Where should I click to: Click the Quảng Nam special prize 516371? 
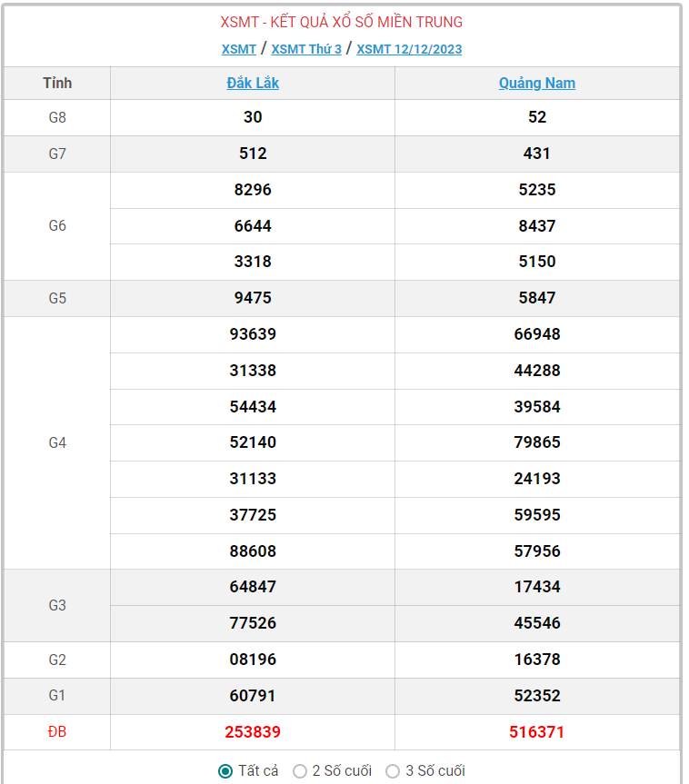point(537,732)
